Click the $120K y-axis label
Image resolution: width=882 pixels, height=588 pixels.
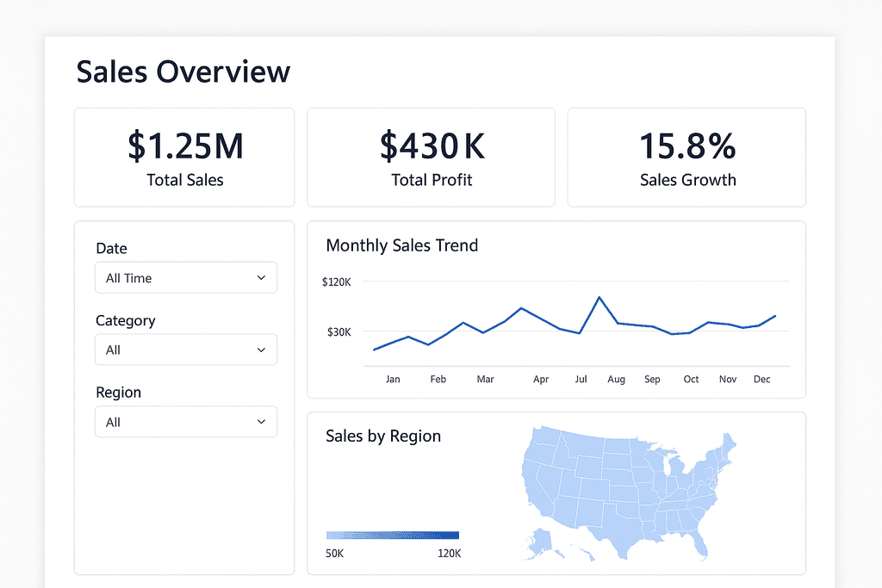pyautogui.click(x=336, y=282)
